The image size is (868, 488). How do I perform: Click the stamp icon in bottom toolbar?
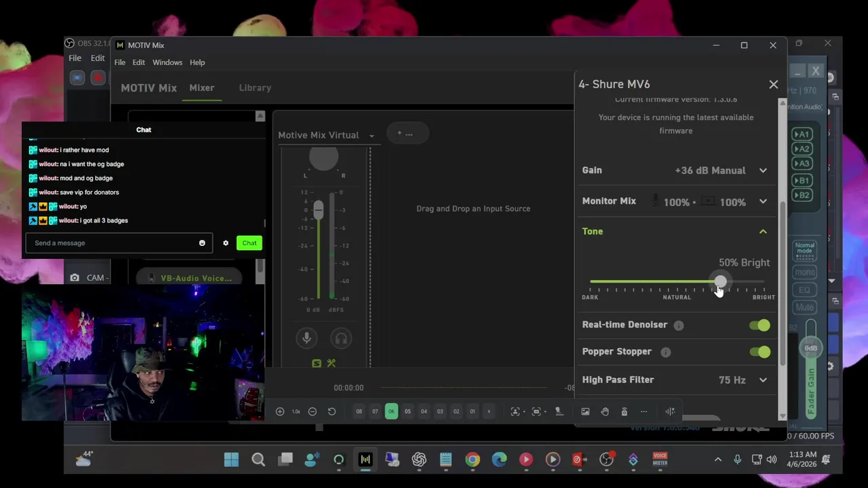point(559,411)
